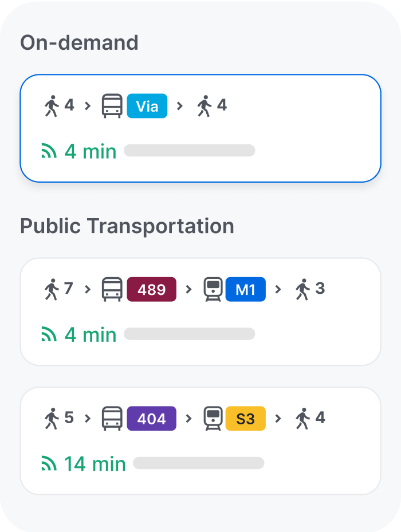Click the chevron after the S3 train segment
Viewport: 401px width, 532px height.
[279, 418]
